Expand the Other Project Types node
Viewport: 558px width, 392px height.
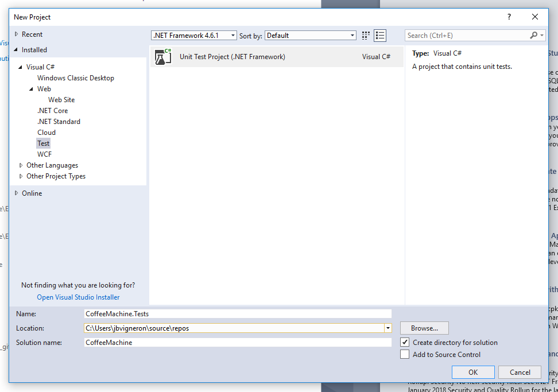pos(21,176)
